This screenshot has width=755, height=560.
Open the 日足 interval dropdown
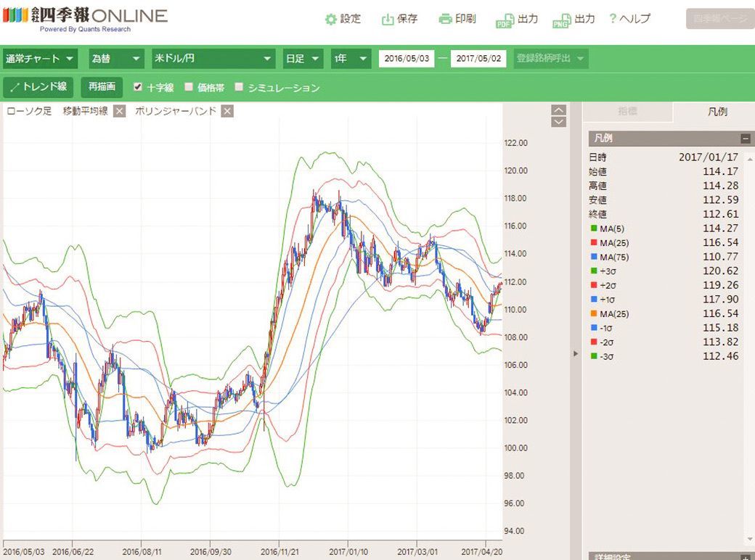point(303,59)
